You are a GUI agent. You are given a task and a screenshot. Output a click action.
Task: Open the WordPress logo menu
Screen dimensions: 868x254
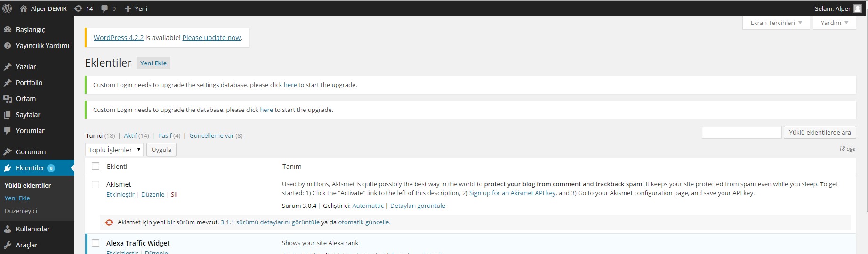tap(7, 8)
